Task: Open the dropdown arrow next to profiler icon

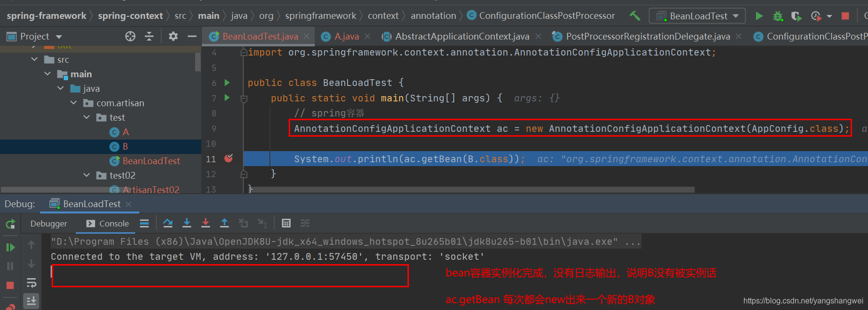Action: pyautogui.click(x=829, y=16)
